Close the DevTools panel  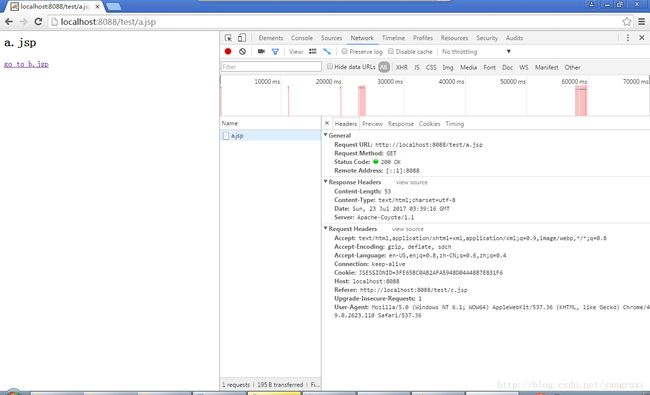[642, 38]
